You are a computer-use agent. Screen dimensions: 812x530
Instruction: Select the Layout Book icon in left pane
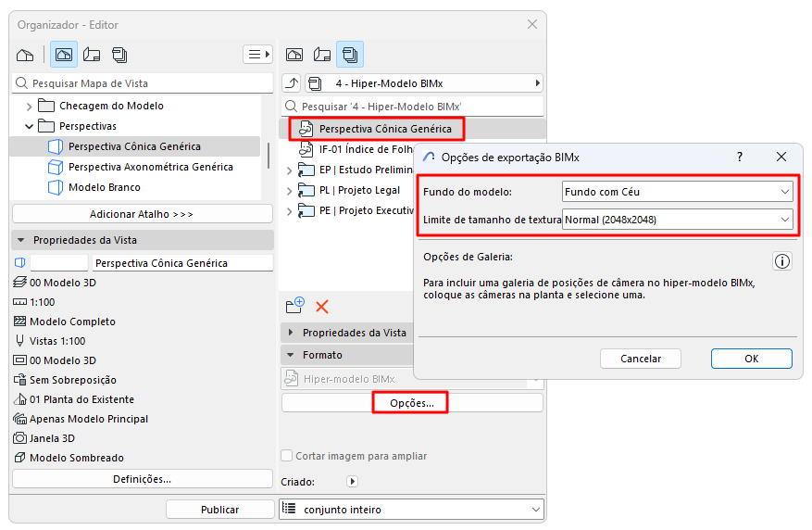[x=92, y=55]
